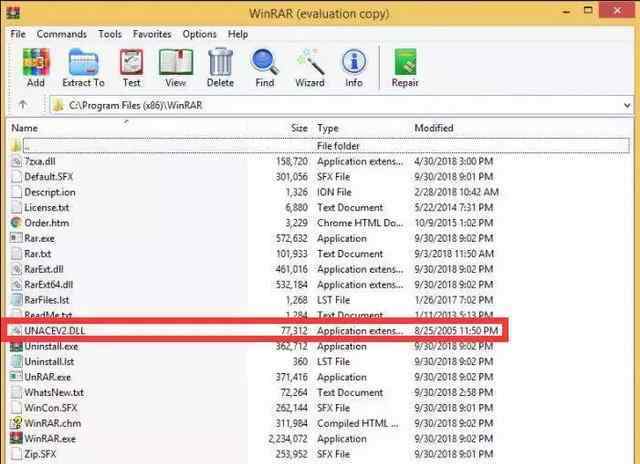Image resolution: width=640 pixels, height=464 pixels.
Task: Click the UnRAR.exe icon
Action: 16,377
